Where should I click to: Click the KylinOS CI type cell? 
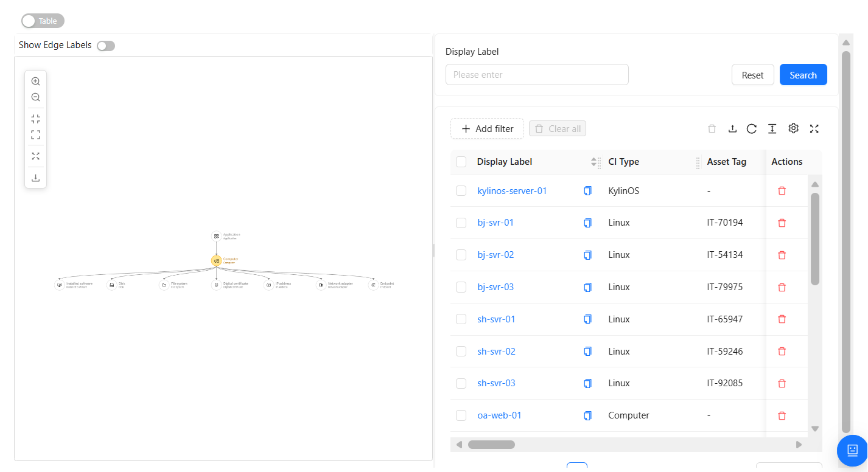click(623, 191)
